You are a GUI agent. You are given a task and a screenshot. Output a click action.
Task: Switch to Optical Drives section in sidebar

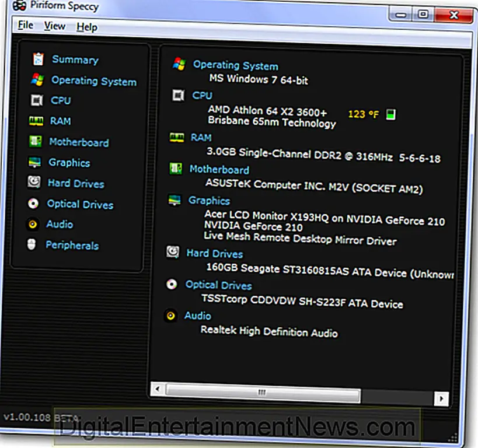pyautogui.click(x=80, y=204)
